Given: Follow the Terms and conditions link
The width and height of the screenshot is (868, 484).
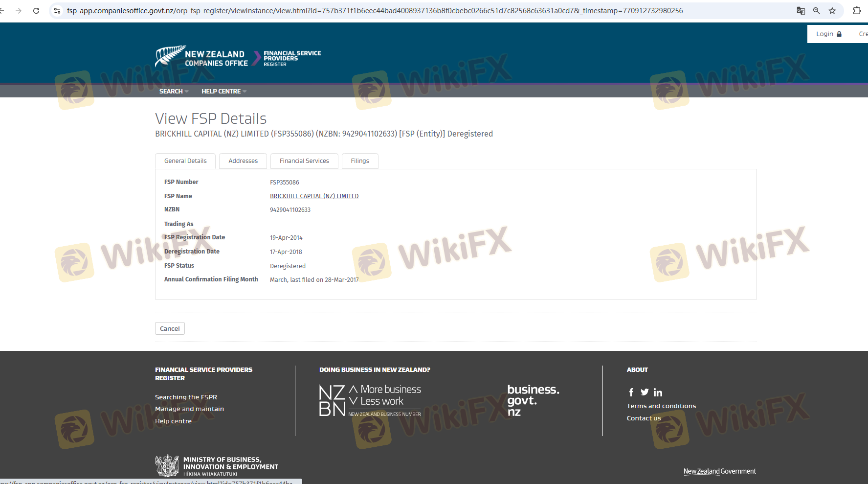Looking at the screenshot, I should click(x=661, y=406).
